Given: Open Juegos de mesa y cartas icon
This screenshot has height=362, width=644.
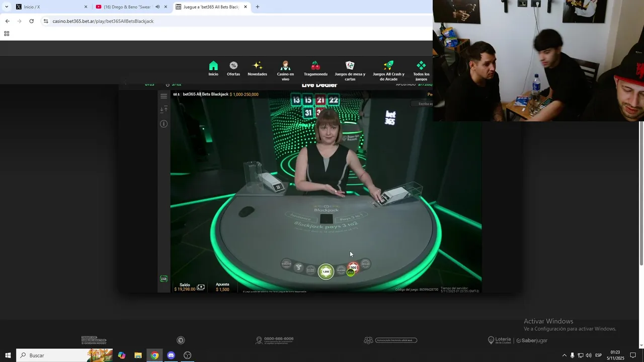Looking at the screenshot, I should coord(350,66).
